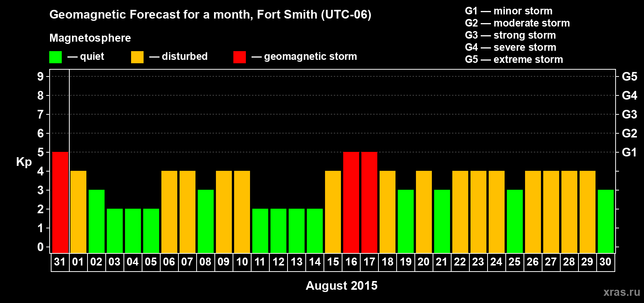Click the date label 25 on axis
This screenshot has height=303, width=644.
[x=514, y=262]
